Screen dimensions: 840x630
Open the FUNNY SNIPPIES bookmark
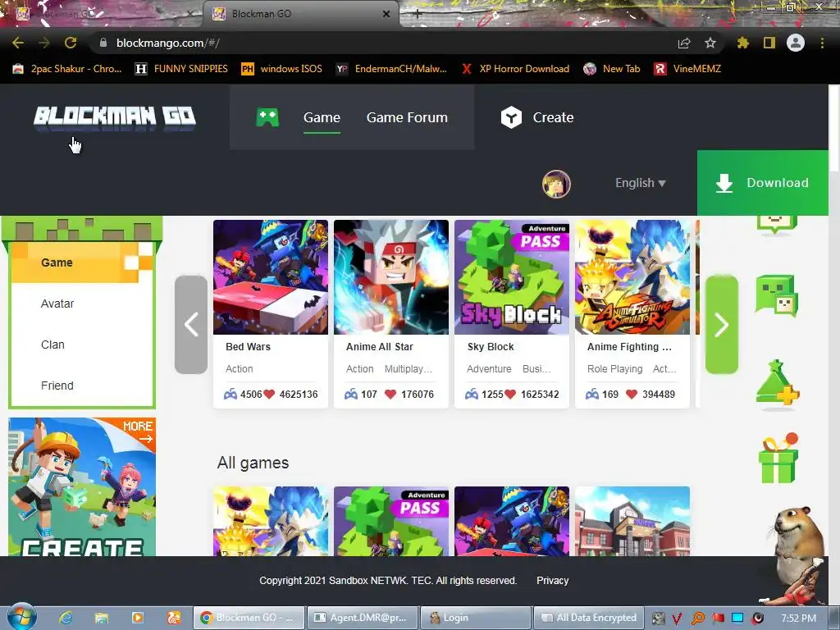coord(181,69)
